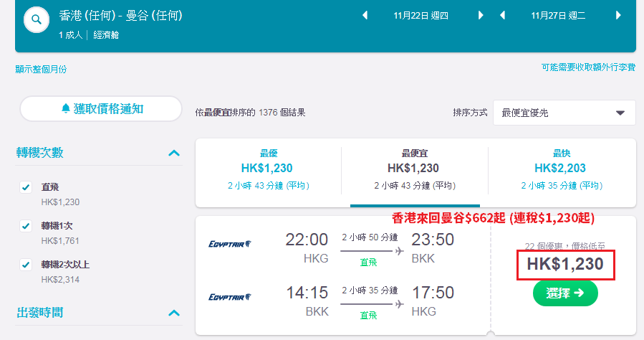Advance departure date past 11月22日
This screenshot has height=340, width=644.
tap(481, 16)
